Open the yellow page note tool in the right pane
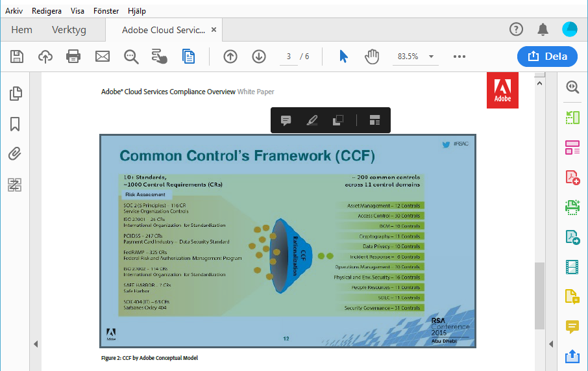The image size is (588, 371). click(572, 297)
